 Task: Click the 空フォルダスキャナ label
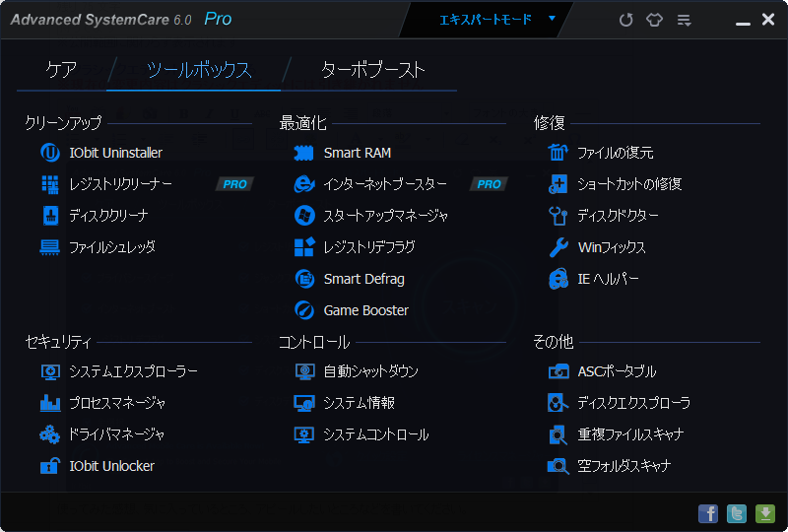(624, 466)
